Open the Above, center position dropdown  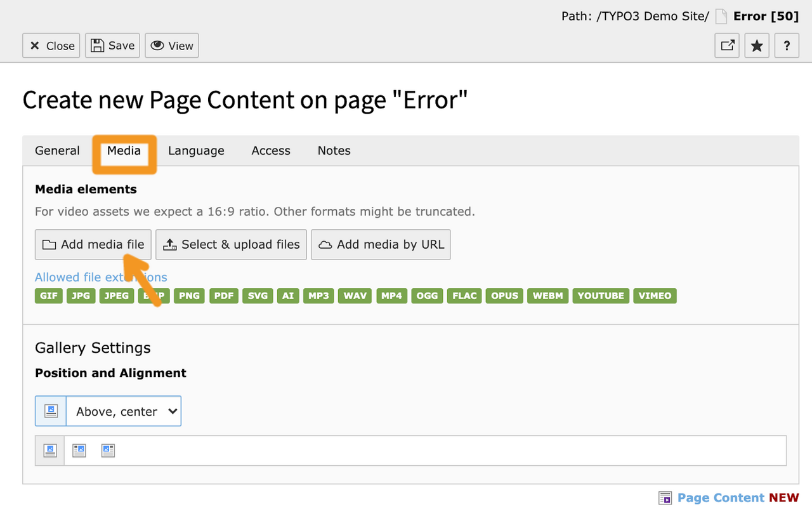tap(124, 411)
